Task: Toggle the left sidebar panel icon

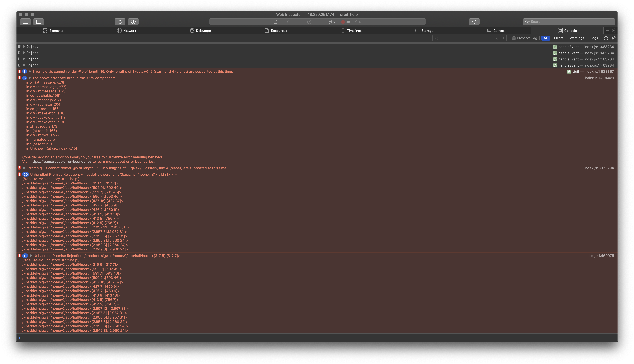Action: 25,22
